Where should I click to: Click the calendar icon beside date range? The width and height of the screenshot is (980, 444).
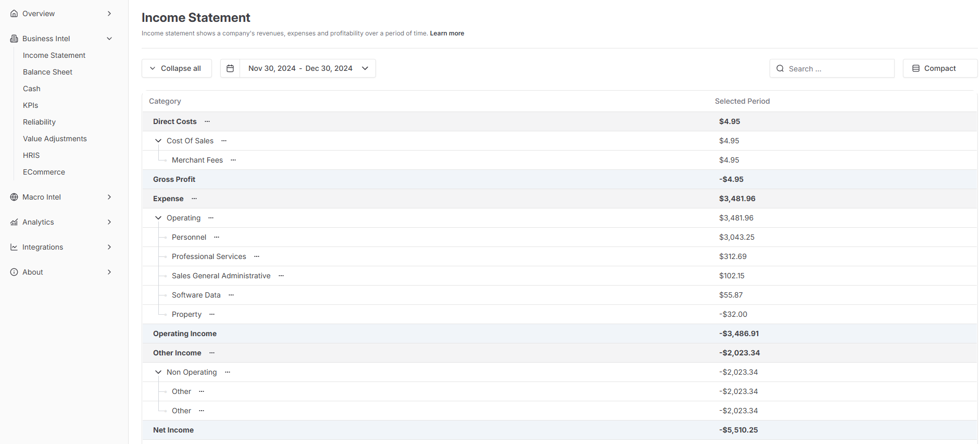point(230,68)
